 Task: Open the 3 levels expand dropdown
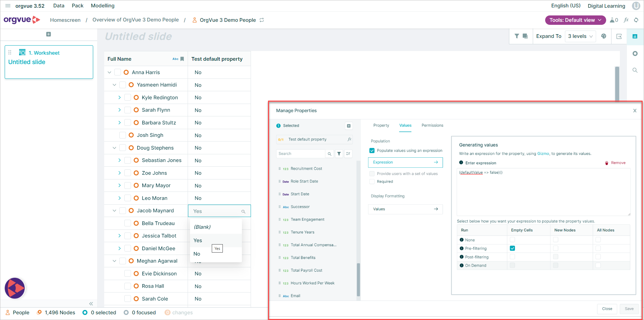tap(580, 36)
